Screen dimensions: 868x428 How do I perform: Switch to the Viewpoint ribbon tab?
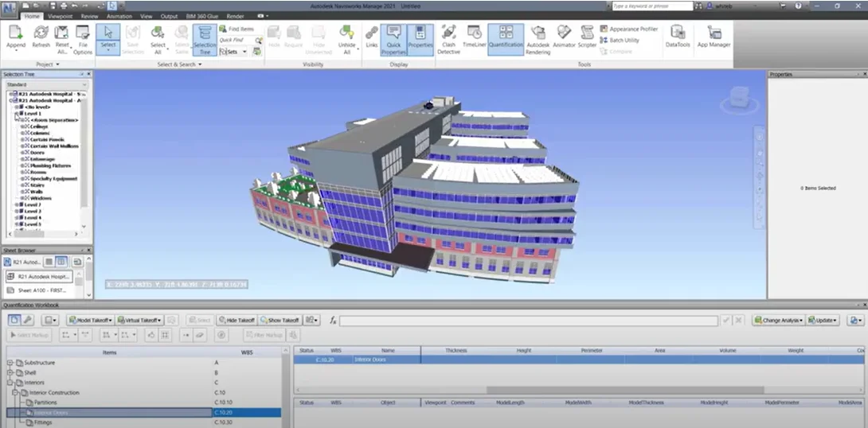(x=60, y=17)
